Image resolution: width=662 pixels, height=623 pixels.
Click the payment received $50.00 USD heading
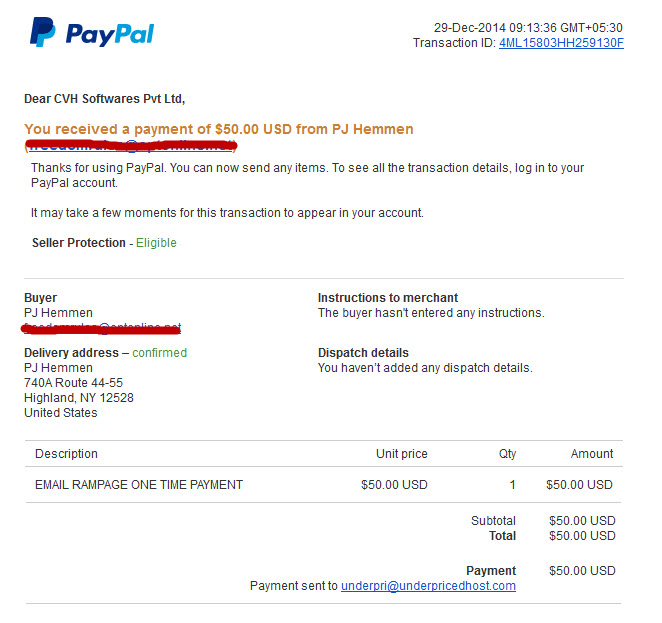219,129
